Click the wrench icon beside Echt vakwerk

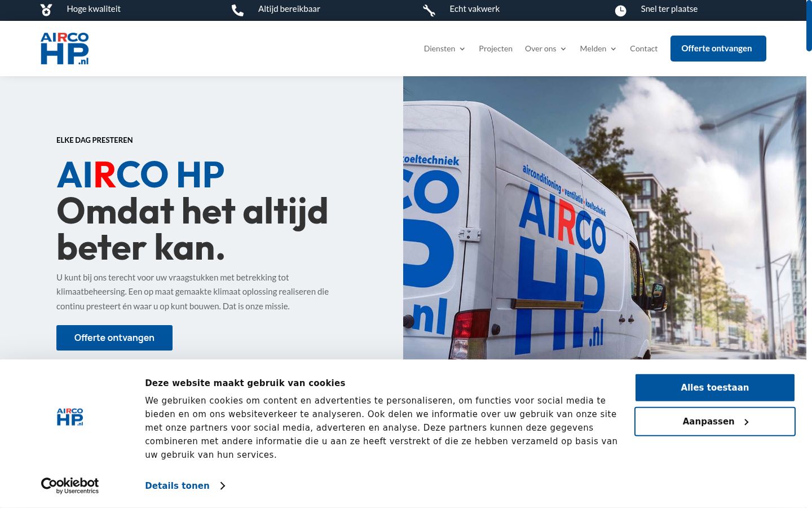(x=429, y=10)
